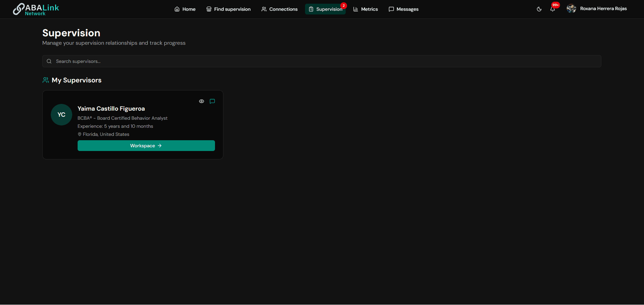Screen dimensions: 644x305
Task: Click the Supervision page heading
Action: tap(71, 33)
